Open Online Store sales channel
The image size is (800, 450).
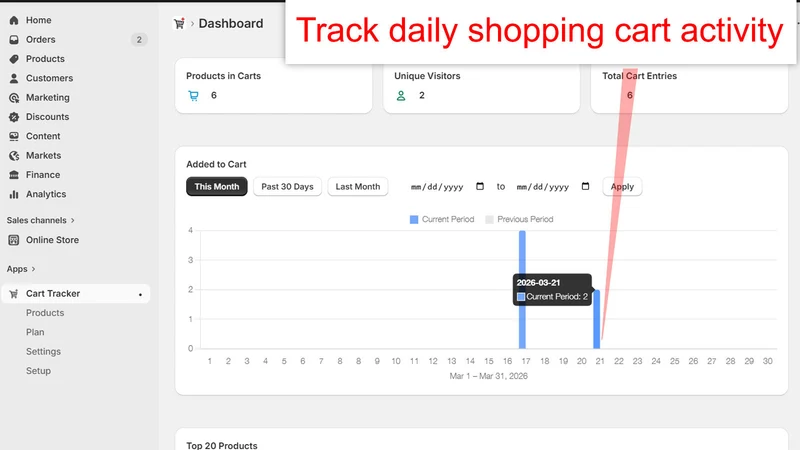(x=53, y=240)
